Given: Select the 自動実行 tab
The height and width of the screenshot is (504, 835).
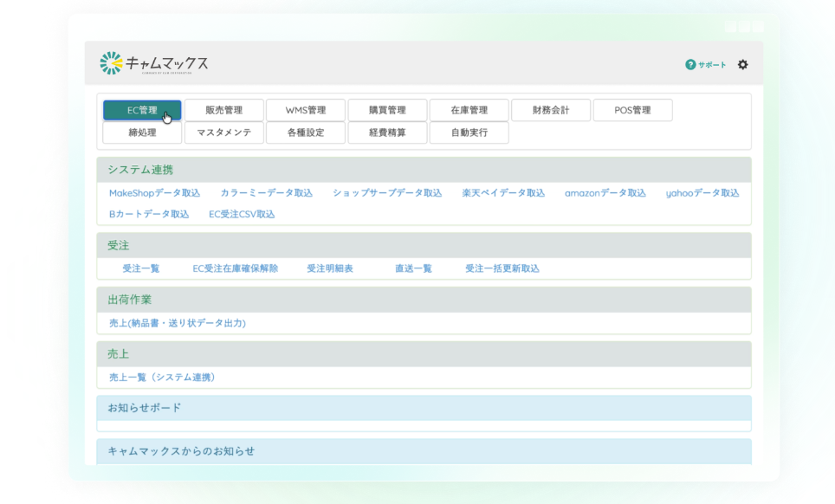Looking at the screenshot, I should click(x=469, y=132).
